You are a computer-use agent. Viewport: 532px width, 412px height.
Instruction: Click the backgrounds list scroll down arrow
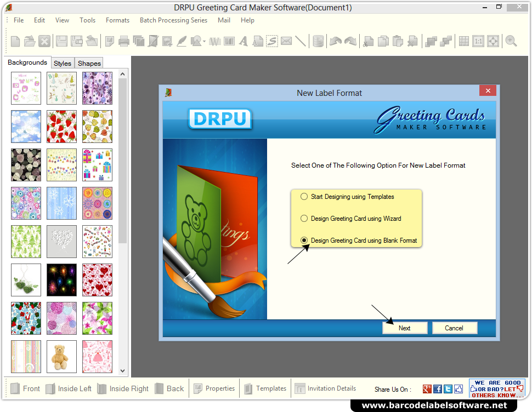pyautogui.click(x=122, y=371)
